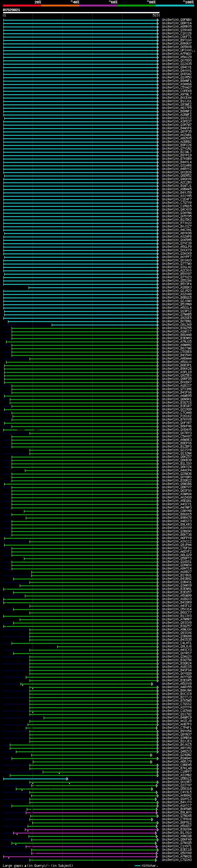The height and width of the screenshot is (868, 197).
Task: Open hit label UniRef100_B9T1G0
Action: [177, 40]
